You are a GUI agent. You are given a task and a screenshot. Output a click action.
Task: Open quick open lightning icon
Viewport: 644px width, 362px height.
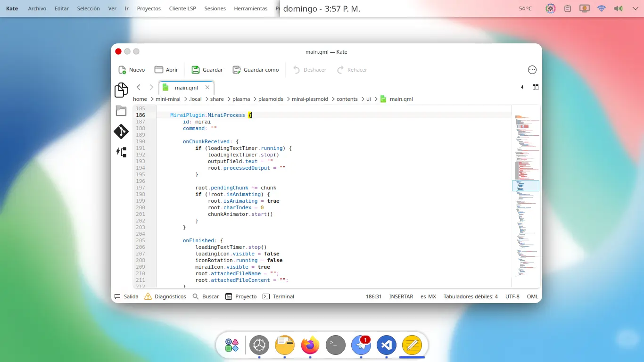(x=522, y=87)
